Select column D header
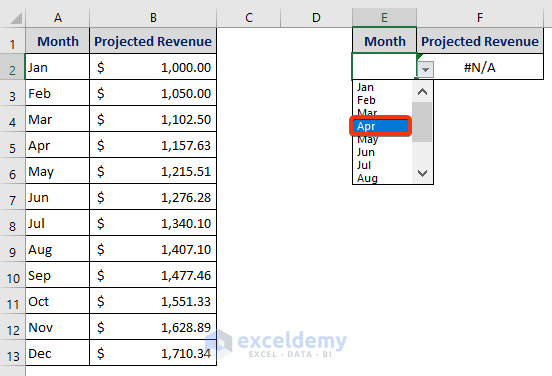Image resolution: width=552 pixels, height=376 pixels. pos(316,18)
